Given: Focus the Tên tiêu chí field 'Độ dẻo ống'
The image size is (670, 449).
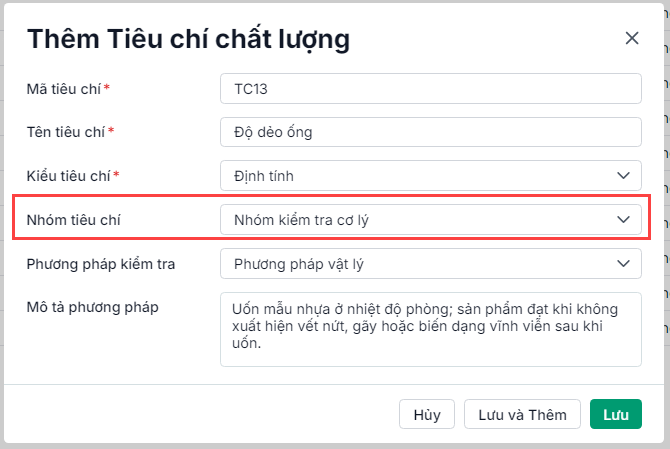Looking at the screenshot, I should [430, 132].
